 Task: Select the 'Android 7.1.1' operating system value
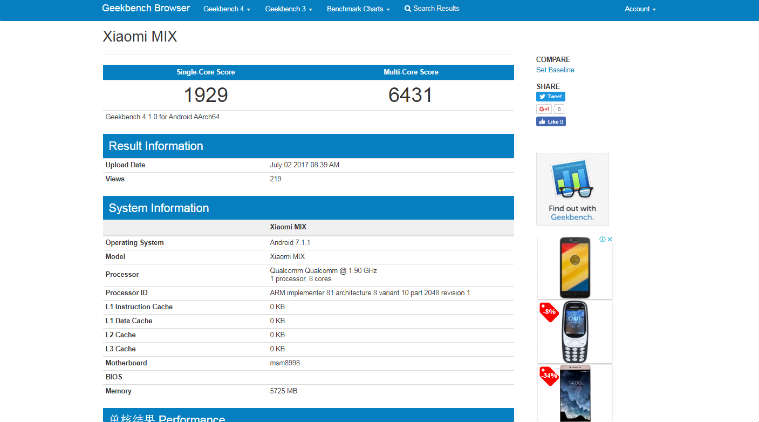click(x=290, y=242)
